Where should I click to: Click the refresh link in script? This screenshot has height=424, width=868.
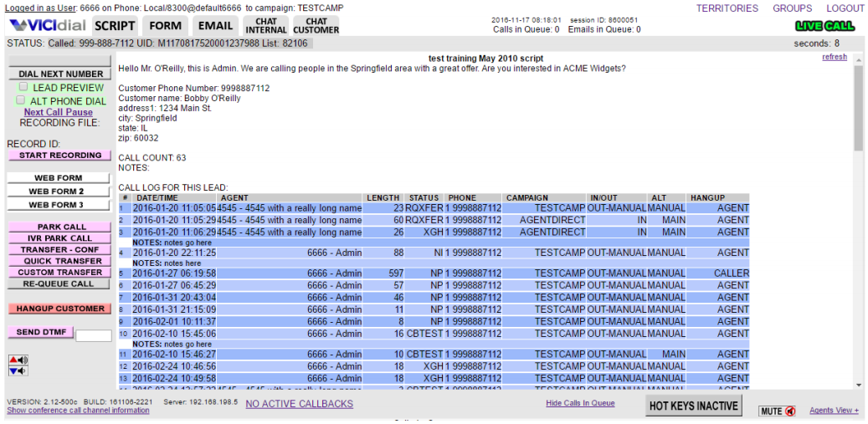tap(834, 57)
